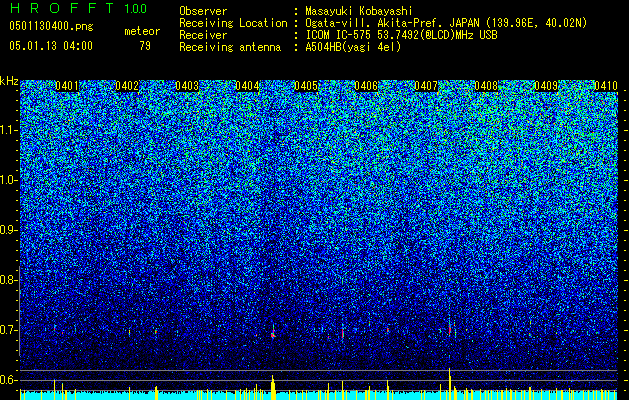Click the meteor count label
The height and width of the screenshot is (400, 629).
click(142, 31)
